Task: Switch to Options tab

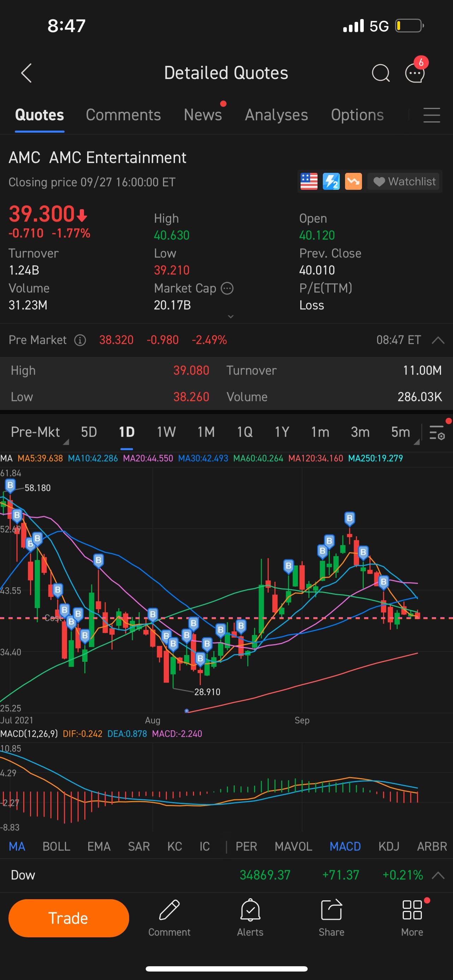Action: [x=357, y=115]
